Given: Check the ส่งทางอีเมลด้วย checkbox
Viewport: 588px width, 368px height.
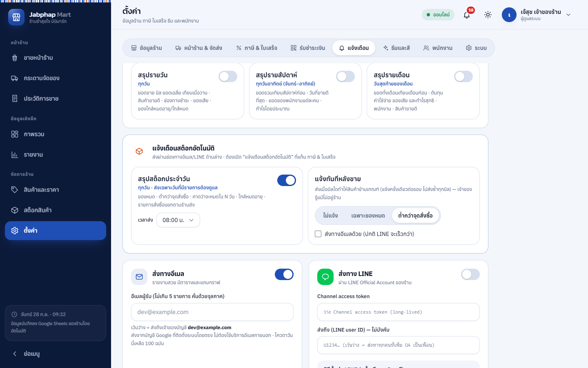Looking at the screenshot, I should pos(318,234).
